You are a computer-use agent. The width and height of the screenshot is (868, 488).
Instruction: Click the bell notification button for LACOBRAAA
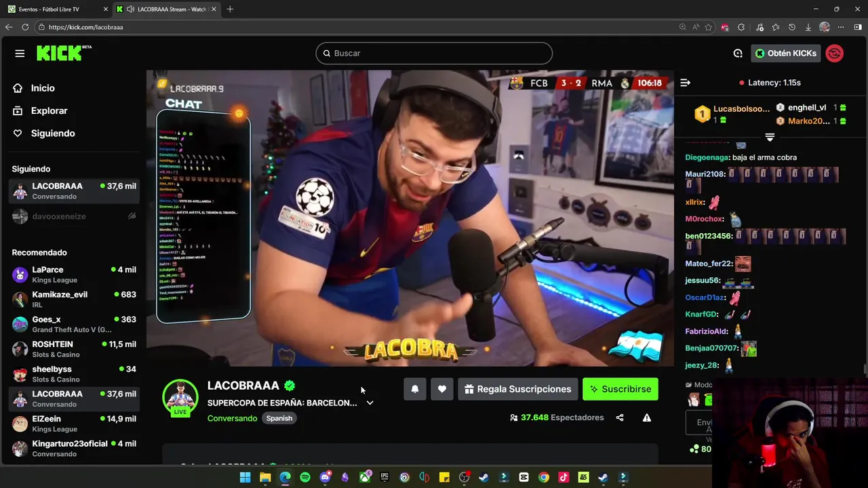tap(415, 389)
